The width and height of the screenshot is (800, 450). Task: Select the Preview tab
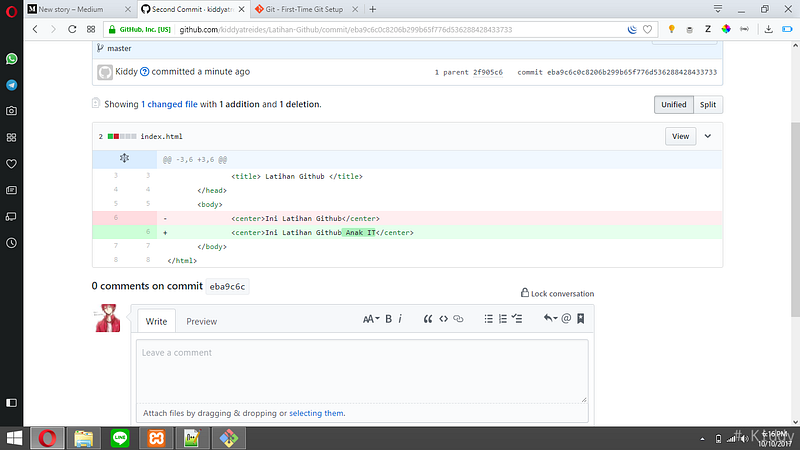(x=202, y=321)
